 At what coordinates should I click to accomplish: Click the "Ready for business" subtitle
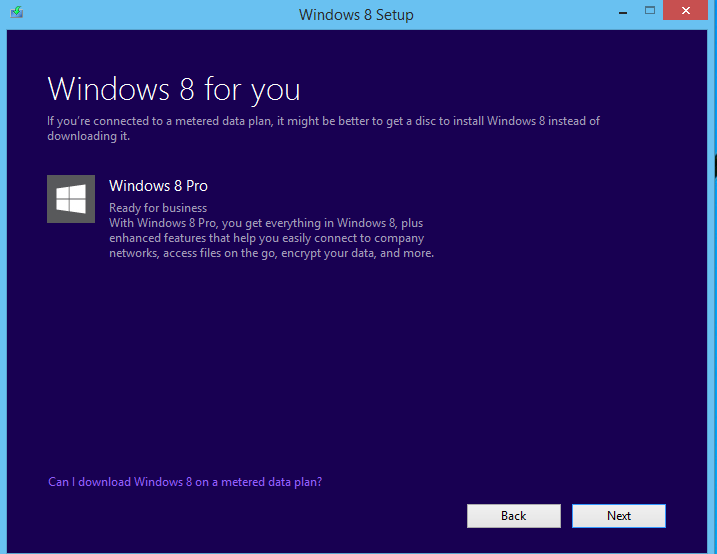coord(158,208)
